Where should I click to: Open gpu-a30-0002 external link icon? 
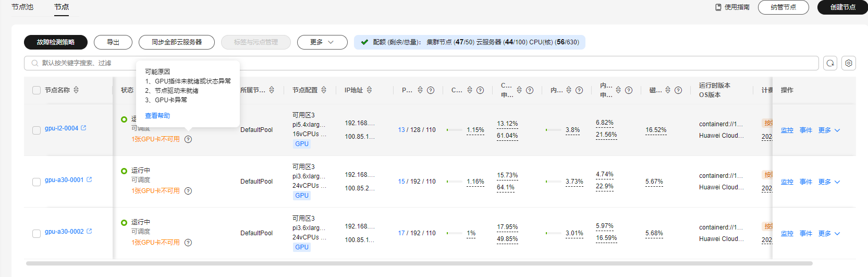click(x=89, y=231)
